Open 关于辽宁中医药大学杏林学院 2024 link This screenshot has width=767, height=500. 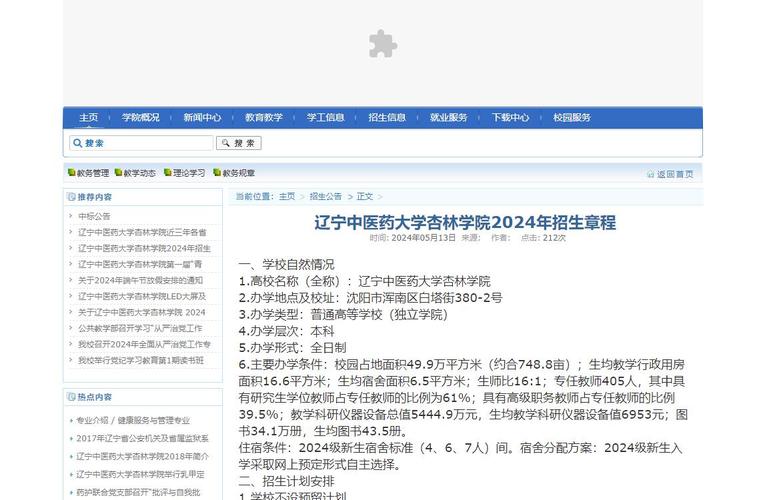click(x=142, y=312)
